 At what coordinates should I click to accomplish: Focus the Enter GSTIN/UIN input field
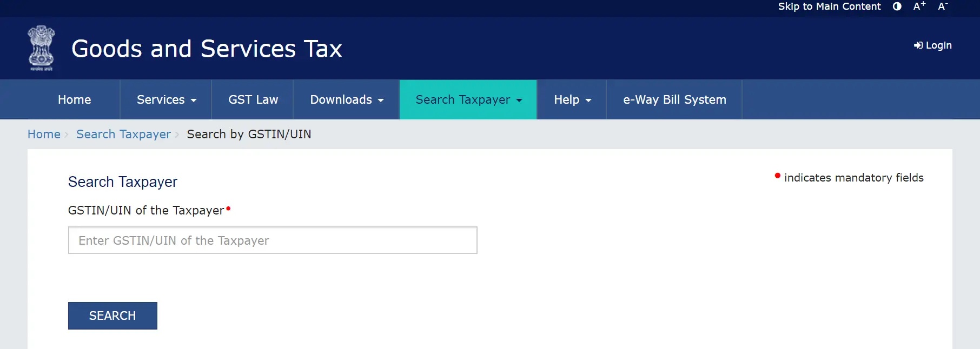tap(273, 240)
